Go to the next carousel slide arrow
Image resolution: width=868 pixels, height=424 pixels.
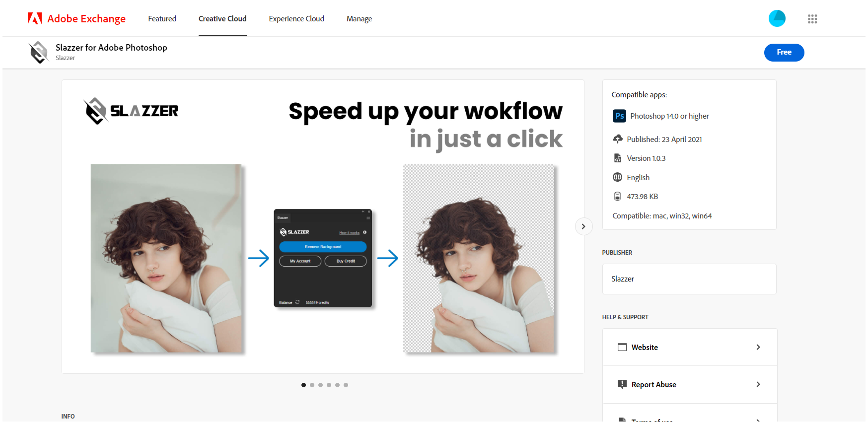[x=583, y=226]
